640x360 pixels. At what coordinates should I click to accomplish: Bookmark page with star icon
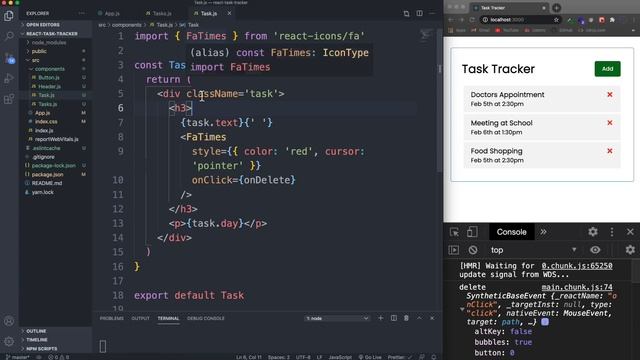(x=556, y=20)
